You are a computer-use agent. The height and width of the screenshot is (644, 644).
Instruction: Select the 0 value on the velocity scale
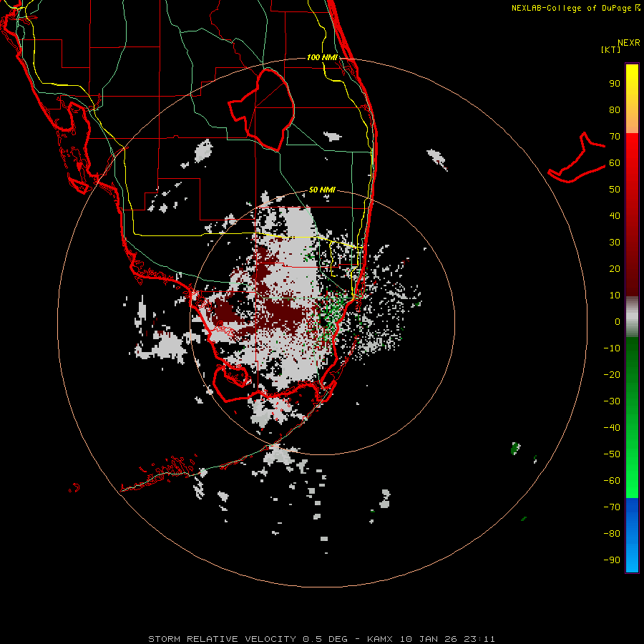[618, 321]
